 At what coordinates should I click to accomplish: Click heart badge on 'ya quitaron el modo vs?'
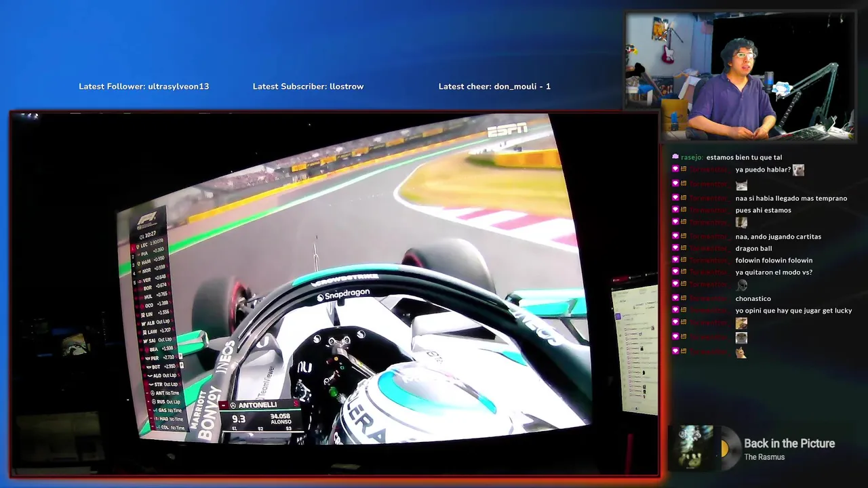pyautogui.click(x=675, y=272)
